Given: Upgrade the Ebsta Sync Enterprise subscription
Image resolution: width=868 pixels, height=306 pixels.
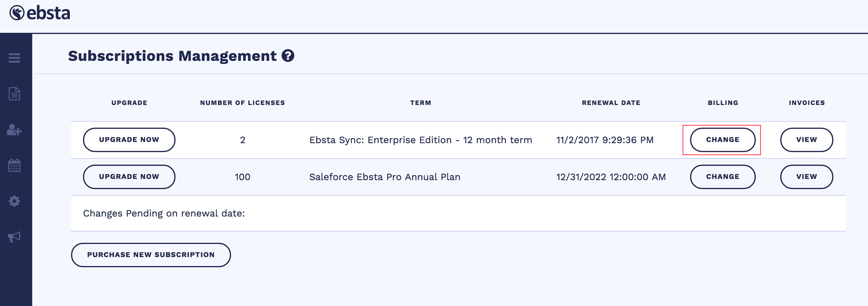Looking at the screenshot, I should [129, 140].
